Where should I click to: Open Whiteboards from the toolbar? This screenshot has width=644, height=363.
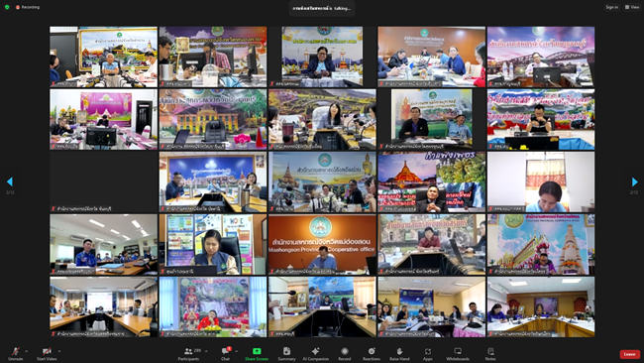458,353
